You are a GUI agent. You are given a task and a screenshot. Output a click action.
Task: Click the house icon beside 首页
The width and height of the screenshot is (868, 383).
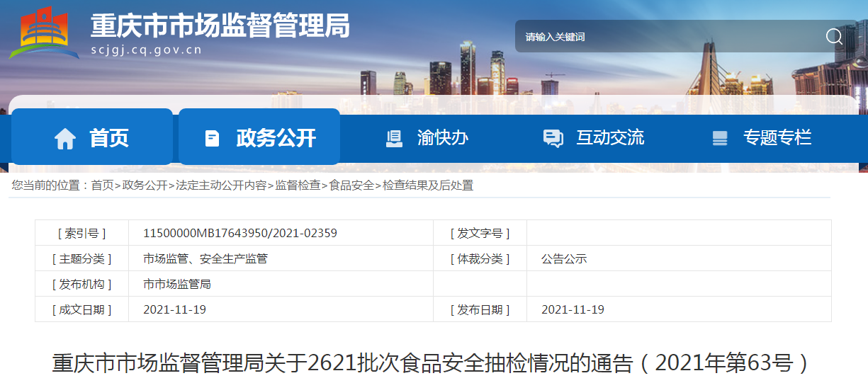[65, 138]
